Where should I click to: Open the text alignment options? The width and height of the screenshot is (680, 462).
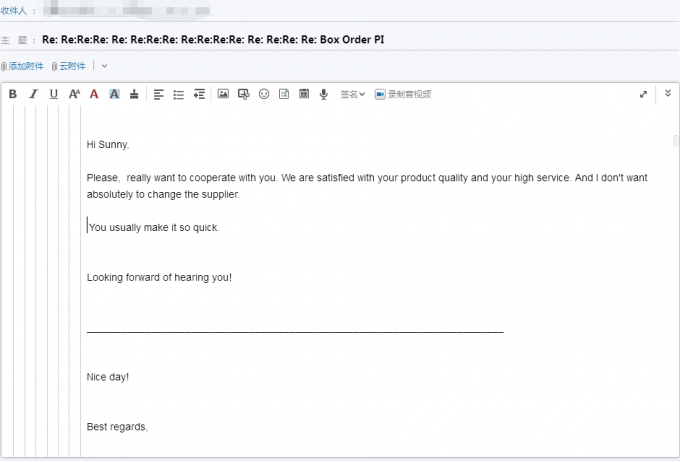(158, 94)
